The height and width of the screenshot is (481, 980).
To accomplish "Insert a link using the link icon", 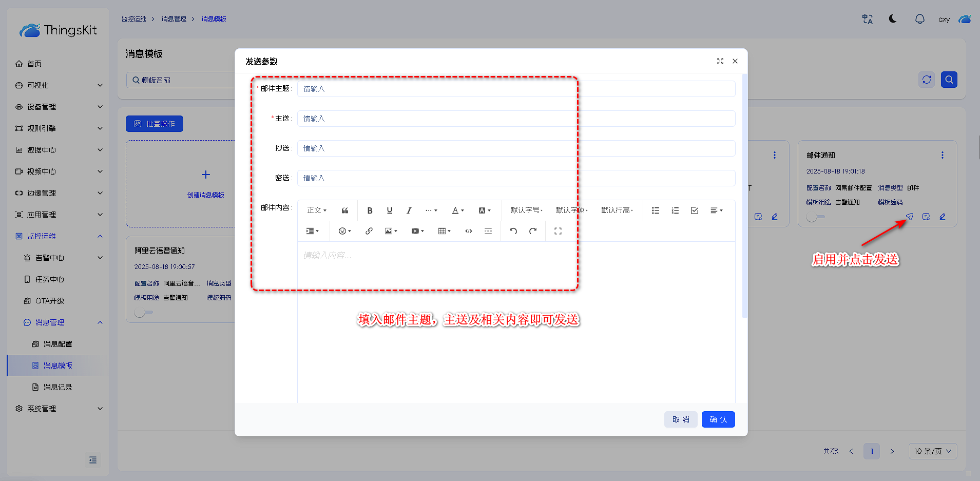I will pyautogui.click(x=369, y=231).
